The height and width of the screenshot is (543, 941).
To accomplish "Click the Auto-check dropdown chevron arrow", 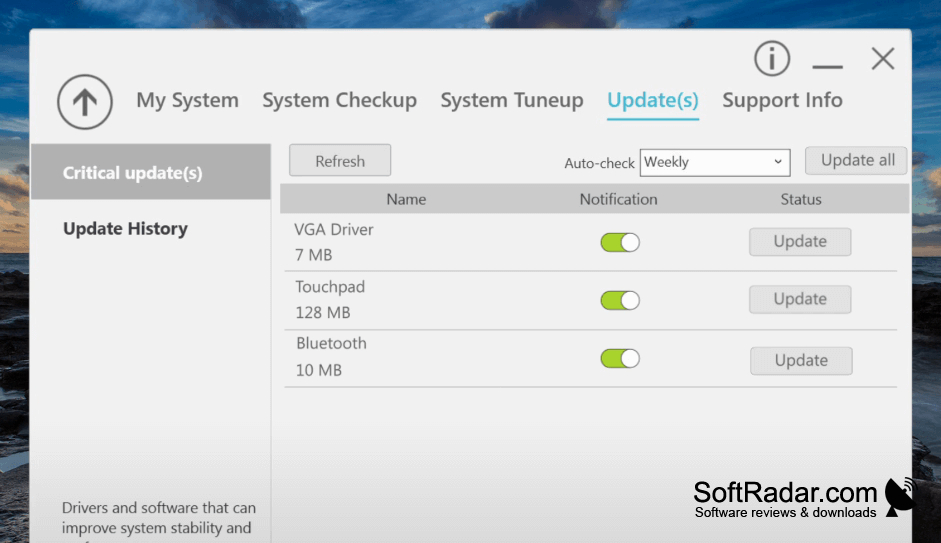I will click(778, 162).
